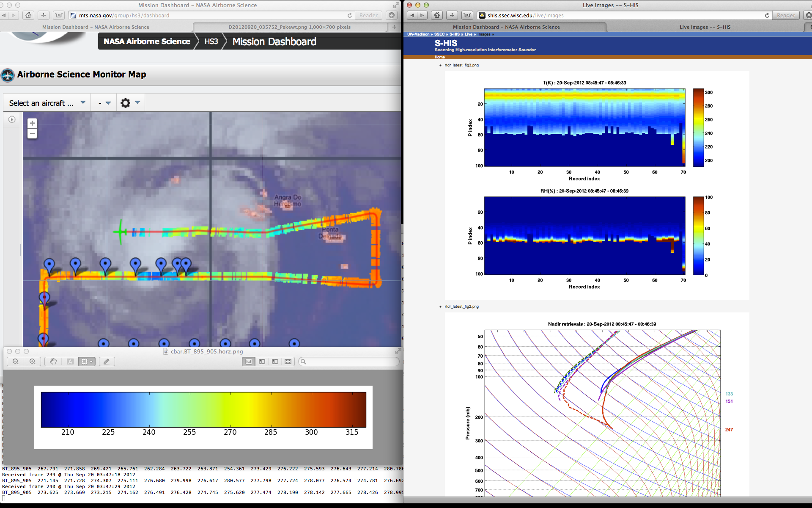
Task: Switch to Live Images S-HIS tab
Action: [x=705, y=27]
